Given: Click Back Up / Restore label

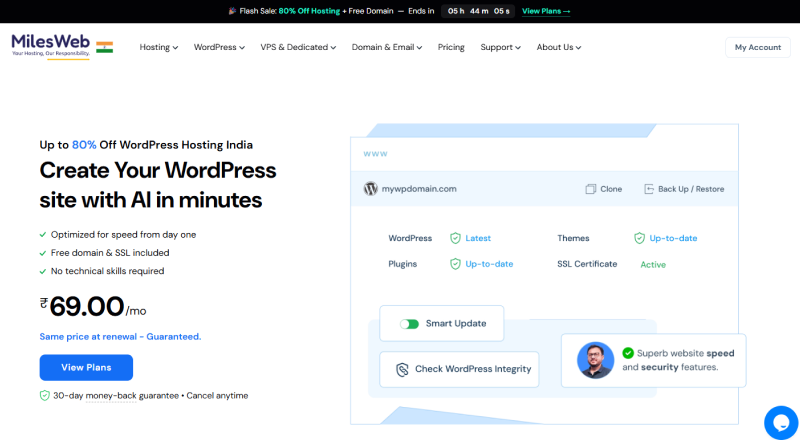Looking at the screenshot, I should (x=691, y=189).
